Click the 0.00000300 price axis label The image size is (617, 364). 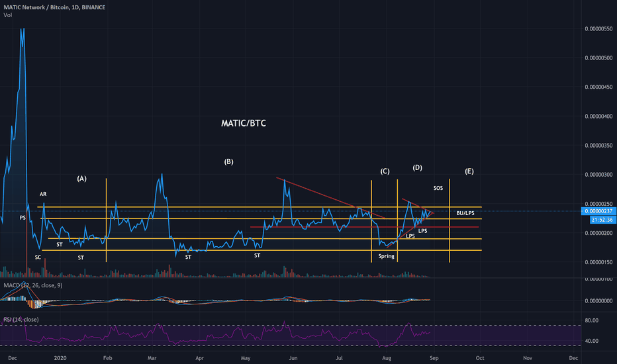pyautogui.click(x=598, y=175)
